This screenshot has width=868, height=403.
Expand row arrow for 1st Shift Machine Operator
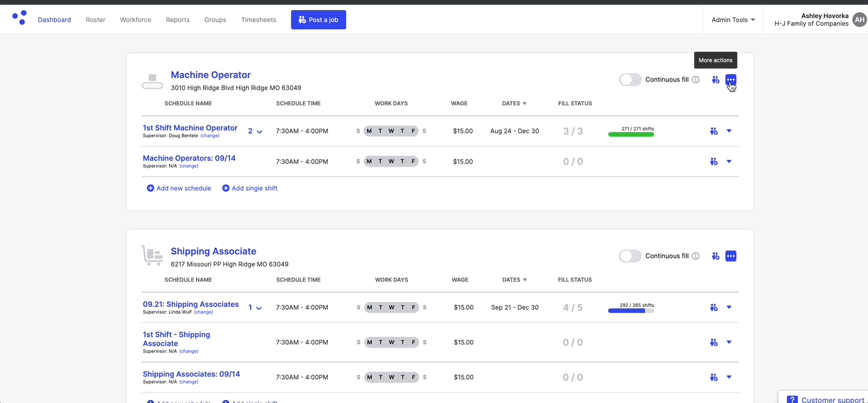[x=729, y=131]
